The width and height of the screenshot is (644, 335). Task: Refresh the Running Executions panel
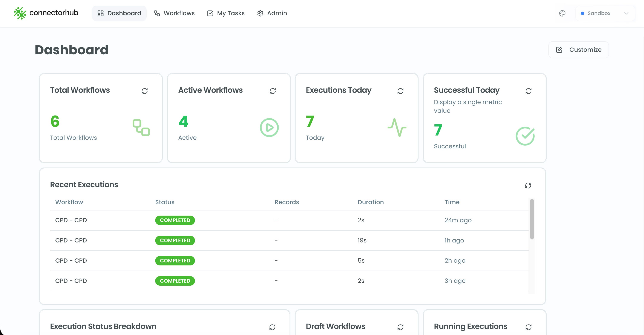click(528, 327)
